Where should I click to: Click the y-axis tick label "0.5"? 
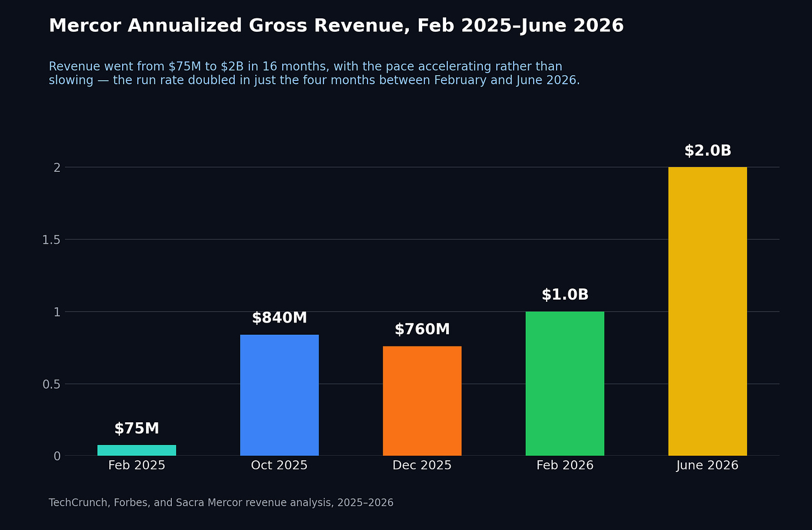[x=51, y=384]
